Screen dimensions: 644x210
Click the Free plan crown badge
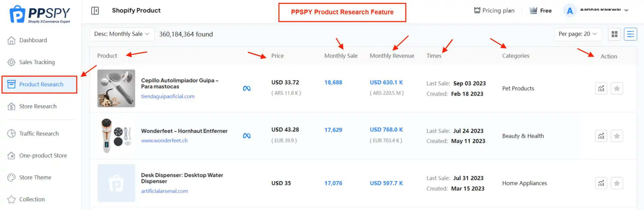[x=541, y=10]
